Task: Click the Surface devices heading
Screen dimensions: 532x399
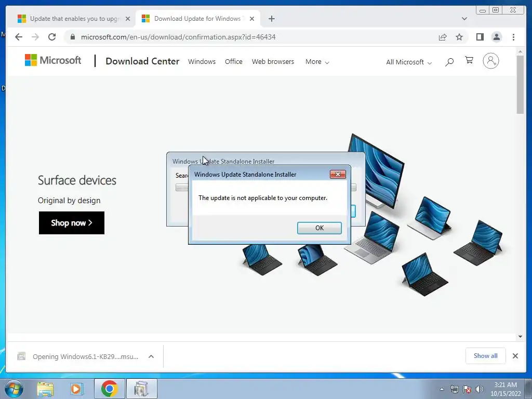Action: [x=77, y=180]
